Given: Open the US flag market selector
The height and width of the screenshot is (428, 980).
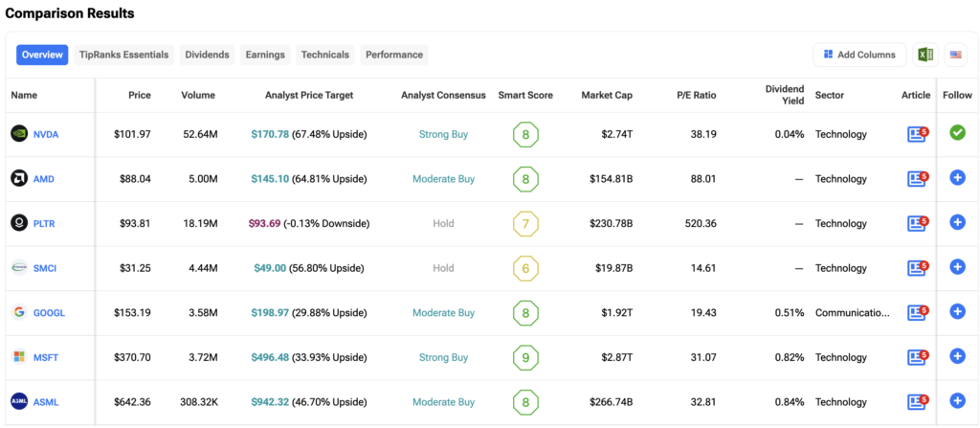Looking at the screenshot, I should pyautogui.click(x=955, y=55).
